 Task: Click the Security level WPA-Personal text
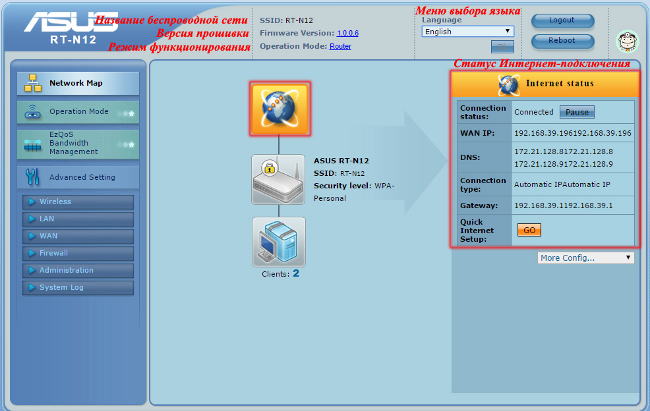[353, 192]
